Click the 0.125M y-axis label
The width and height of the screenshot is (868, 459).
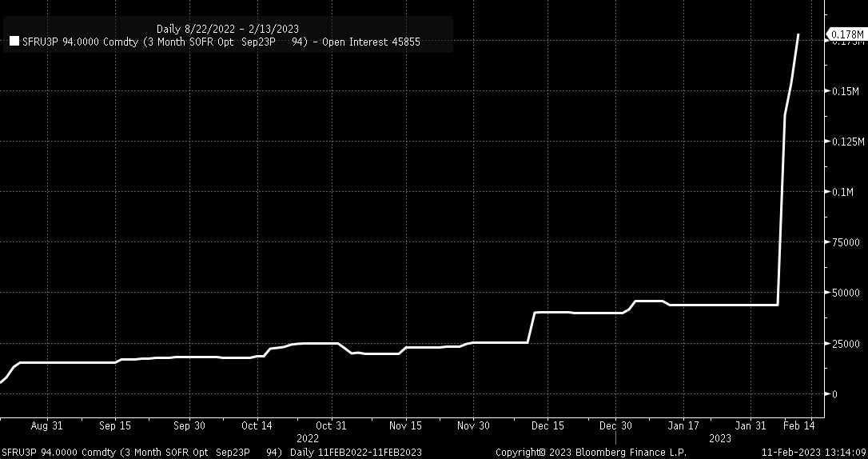847,142
